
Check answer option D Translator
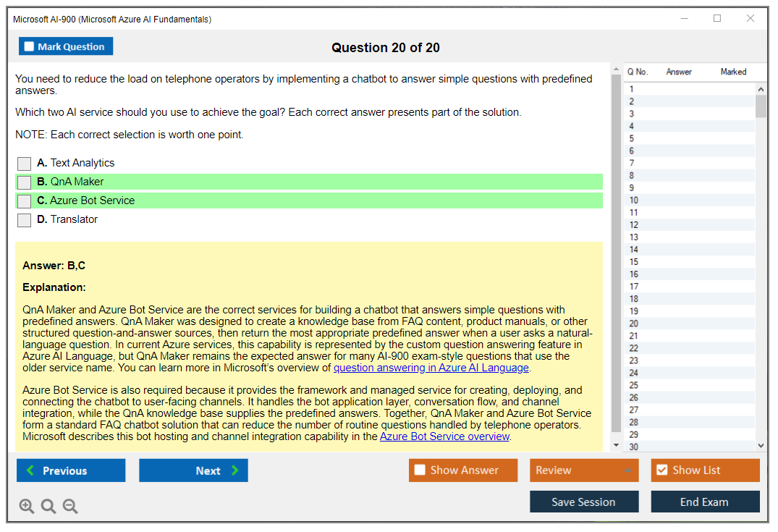coord(24,220)
